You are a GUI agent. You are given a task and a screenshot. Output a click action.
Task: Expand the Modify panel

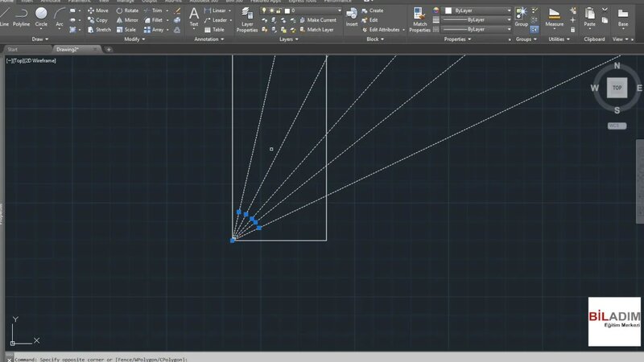pos(134,39)
